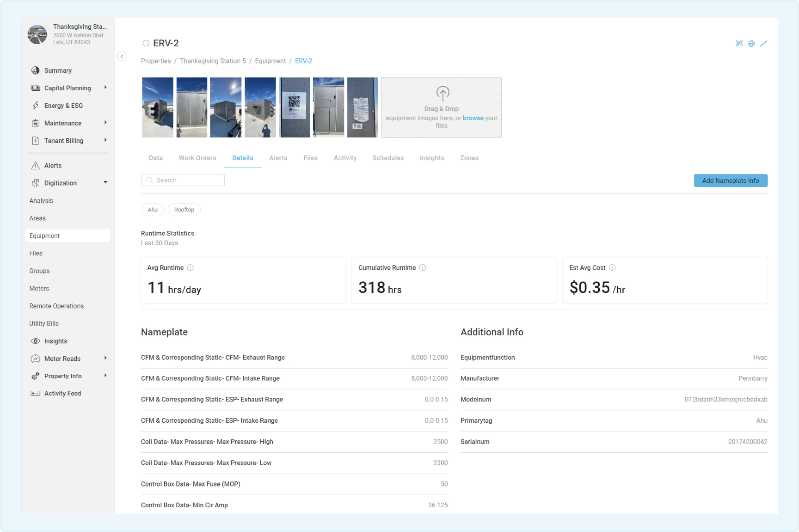
Task: Open Thanksgiving Station 5 breadcrumb
Action: click(213, 61)
